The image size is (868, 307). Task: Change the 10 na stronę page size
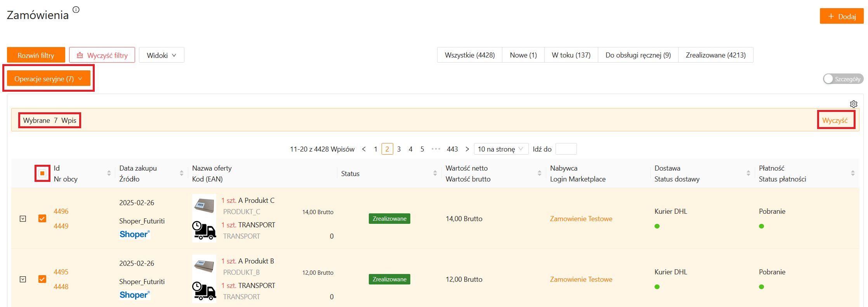(x=501, y=149)
